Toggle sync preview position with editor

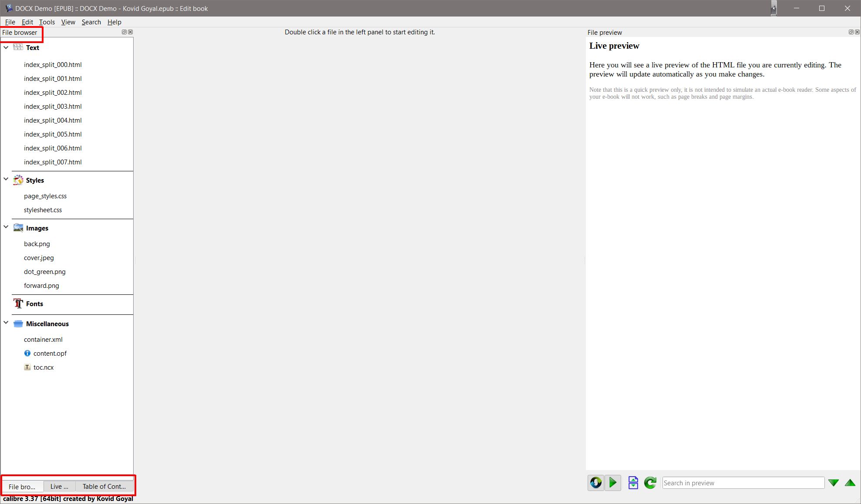(596, 483)
